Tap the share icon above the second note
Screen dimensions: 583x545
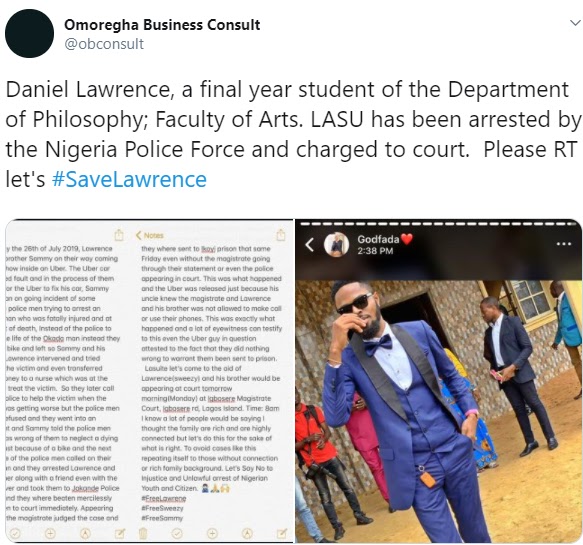click(x=281, y=235)
